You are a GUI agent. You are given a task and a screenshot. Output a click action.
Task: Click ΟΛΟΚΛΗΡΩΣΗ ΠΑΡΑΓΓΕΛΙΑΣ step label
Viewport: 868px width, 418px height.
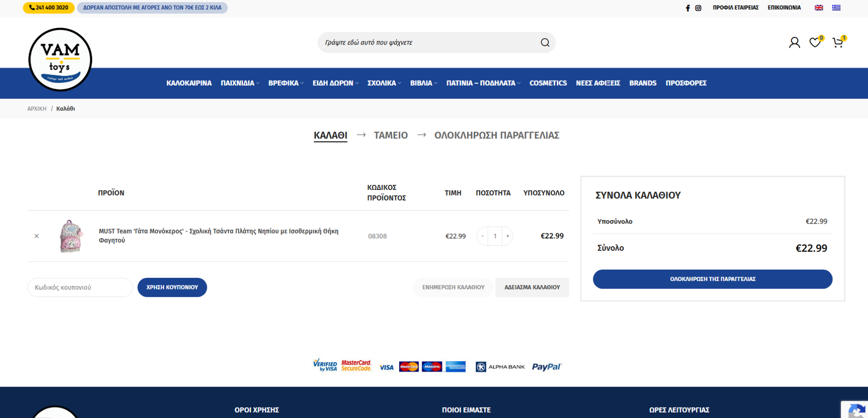tap(497, 135)
